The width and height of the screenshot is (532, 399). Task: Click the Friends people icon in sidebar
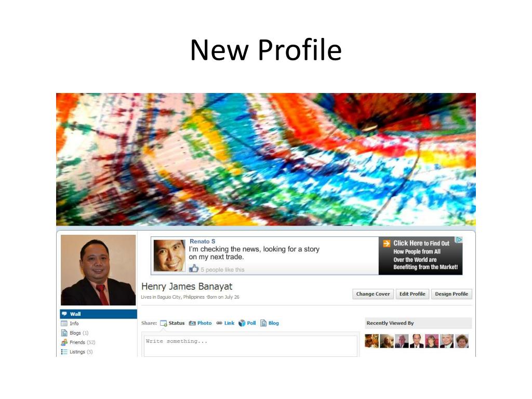click(x=64, y=342)
